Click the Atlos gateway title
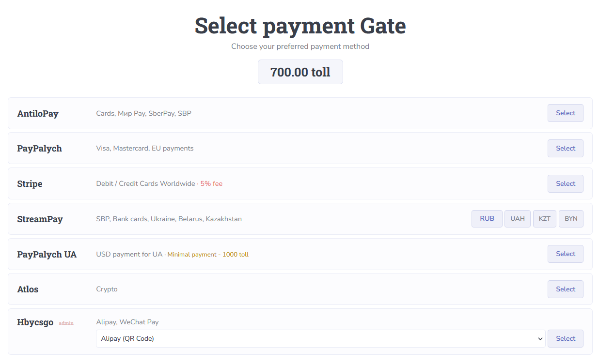Viewport: 599px width, 364px height. point(28,289)
